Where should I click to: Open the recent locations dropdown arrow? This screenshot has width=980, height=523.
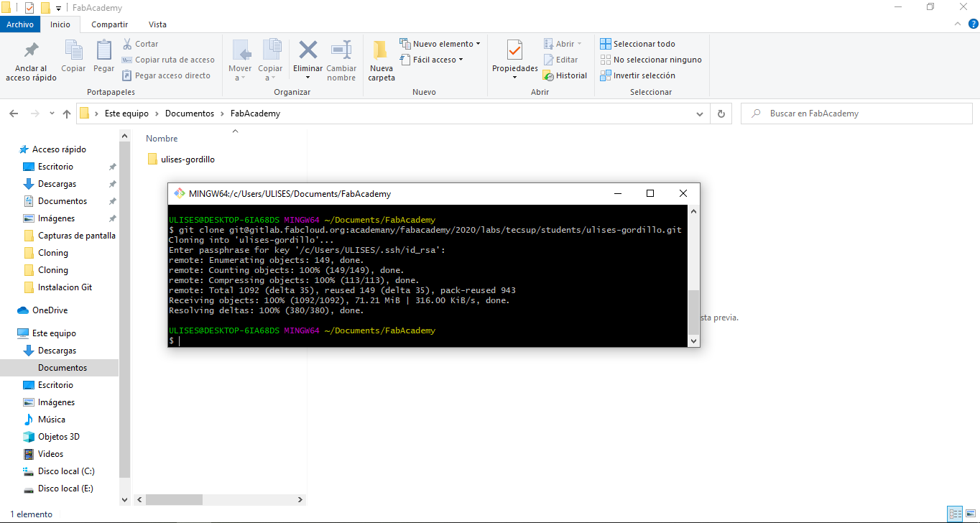point(52,114)
